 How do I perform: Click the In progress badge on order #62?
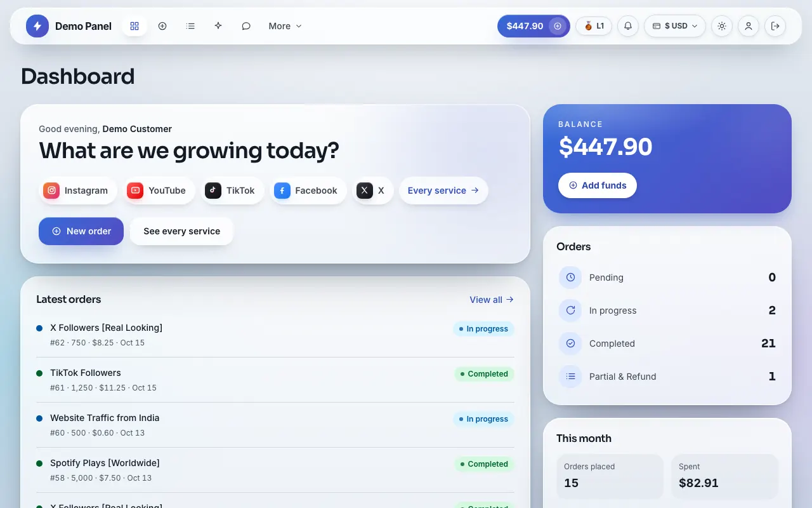pos(483,329)
